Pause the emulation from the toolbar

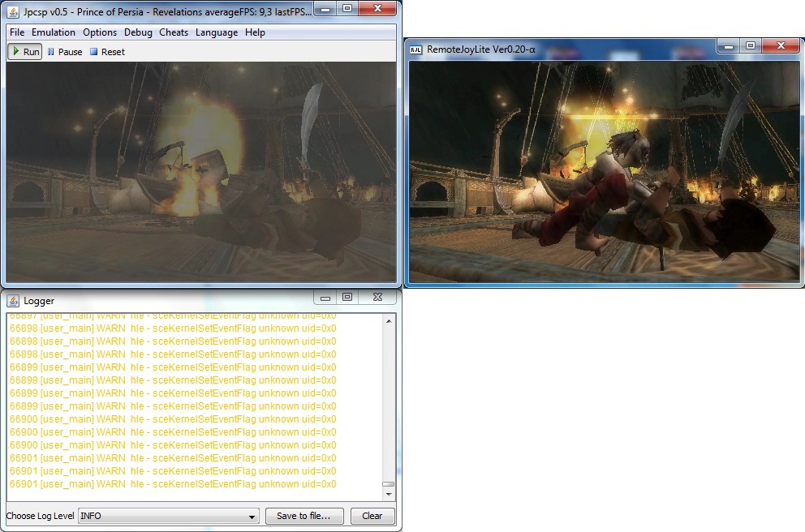(x=65, y=52)
